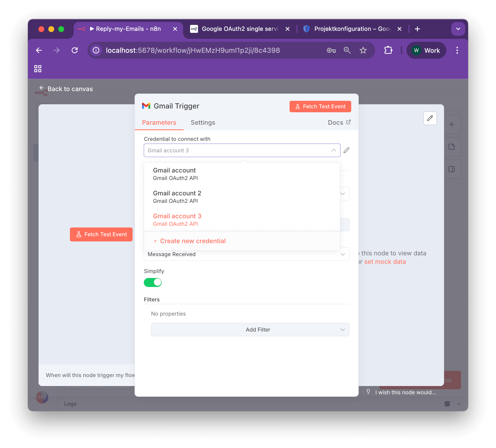Switch to the Settings tab
The image size is (496, 448).
203,122
